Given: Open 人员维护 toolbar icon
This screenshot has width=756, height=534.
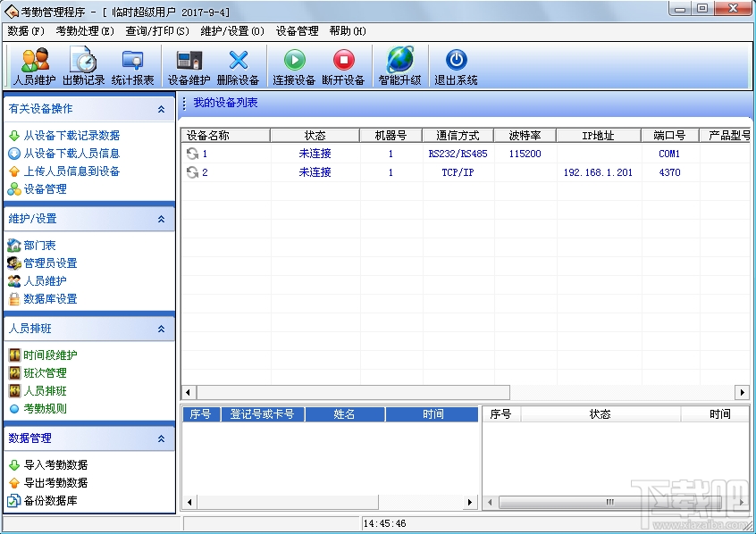Looking at the screenshot, I should [35, 61].
